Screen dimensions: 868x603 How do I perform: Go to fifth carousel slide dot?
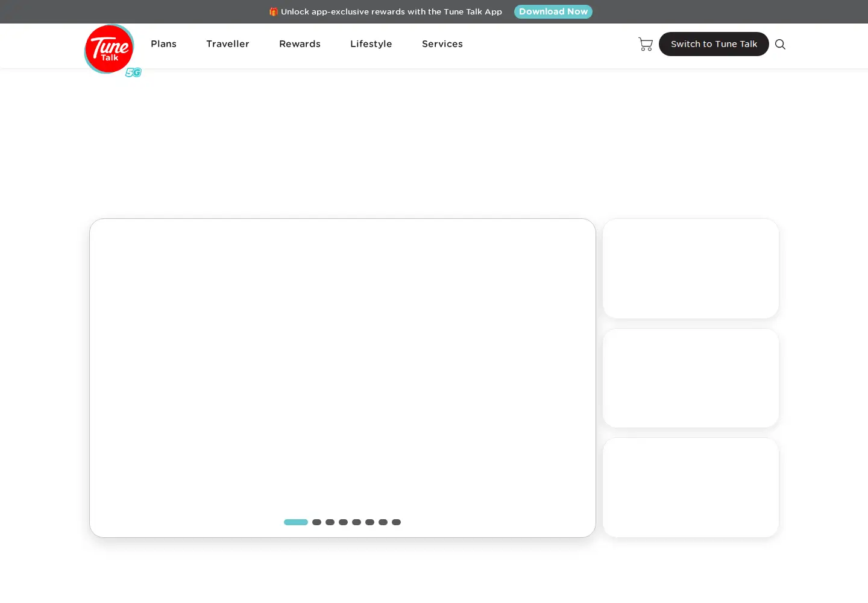tap(356, 522)
